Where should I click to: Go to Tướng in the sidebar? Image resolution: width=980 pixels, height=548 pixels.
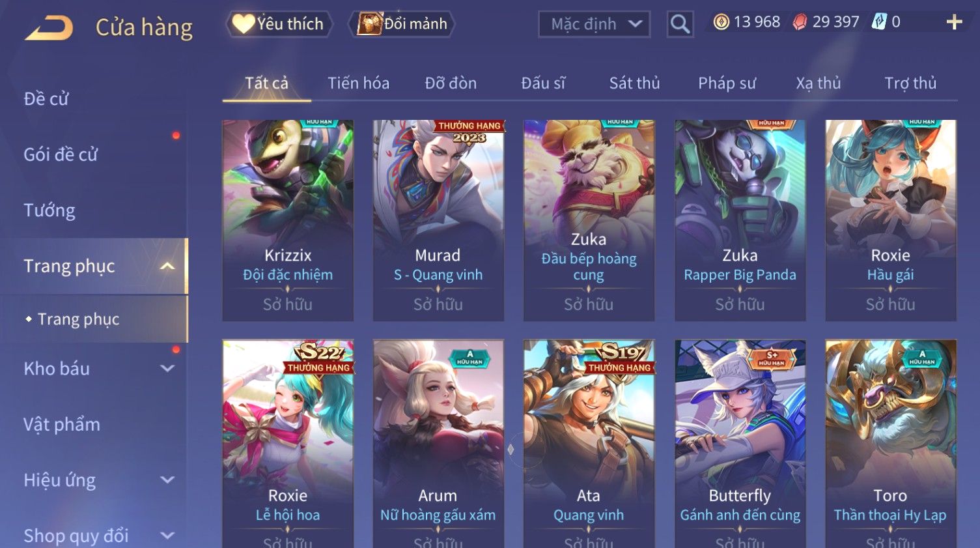pos(49,210)
